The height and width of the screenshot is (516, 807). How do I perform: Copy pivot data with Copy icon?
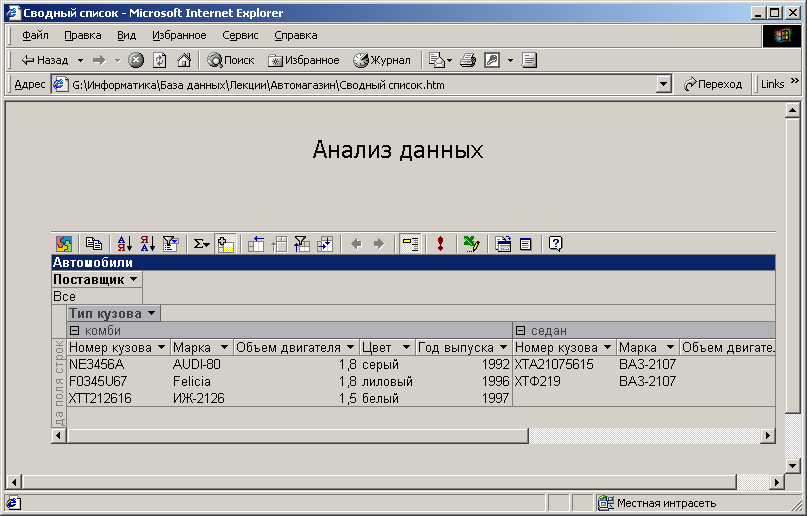coord(94,243)
